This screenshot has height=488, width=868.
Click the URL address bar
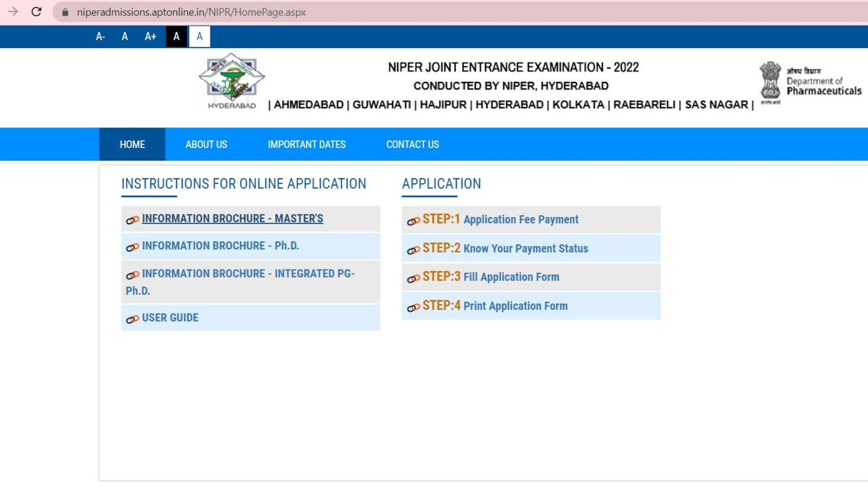point(190,12)
